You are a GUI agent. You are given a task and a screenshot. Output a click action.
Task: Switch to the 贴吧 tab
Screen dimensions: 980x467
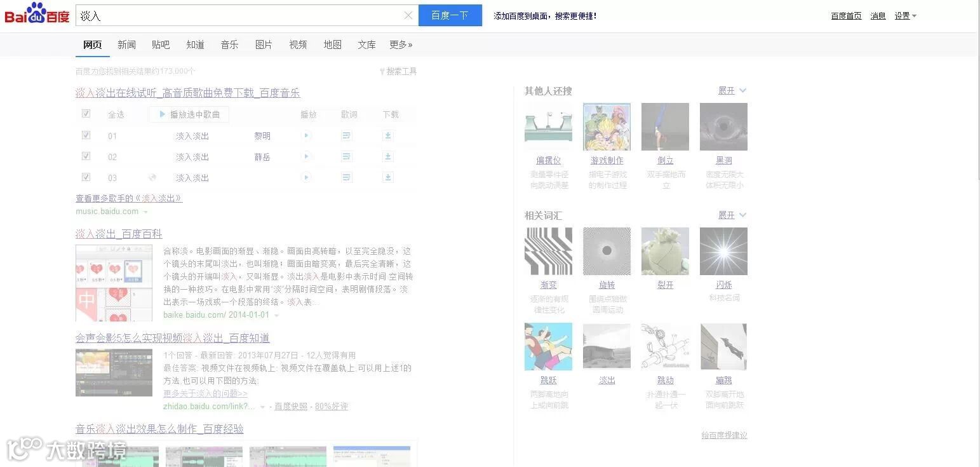click(x=161, y=44)
